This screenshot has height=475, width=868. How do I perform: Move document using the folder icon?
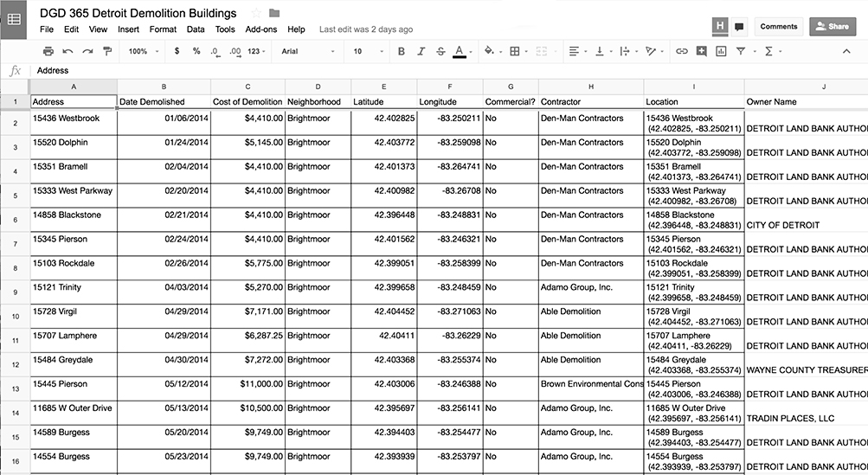[x=274, y=13]
